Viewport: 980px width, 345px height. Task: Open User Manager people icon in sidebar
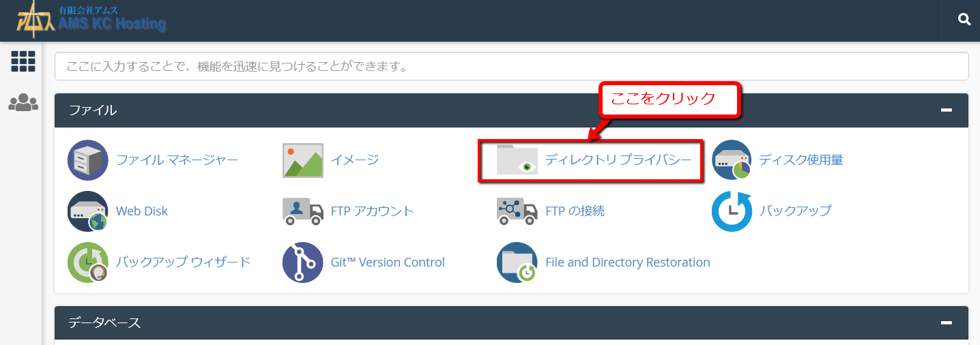(x=23, y=103)
